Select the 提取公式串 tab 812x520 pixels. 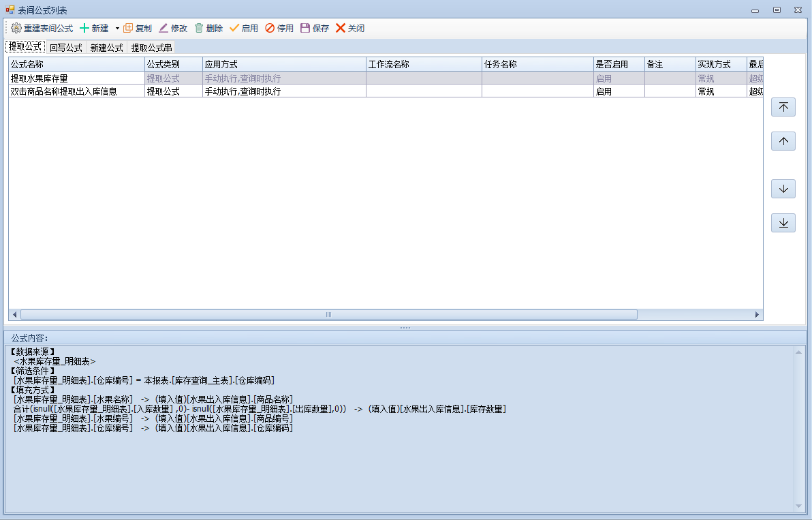pyautogui.click(x=152, y=48)
